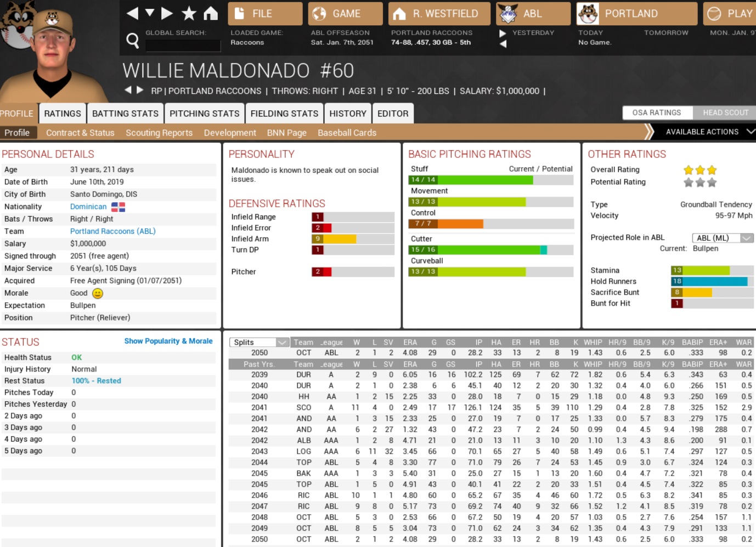The width and height of the screenshot is (756, 547).
Task: Click the morale smiley face icon
Action: [98, 294]
